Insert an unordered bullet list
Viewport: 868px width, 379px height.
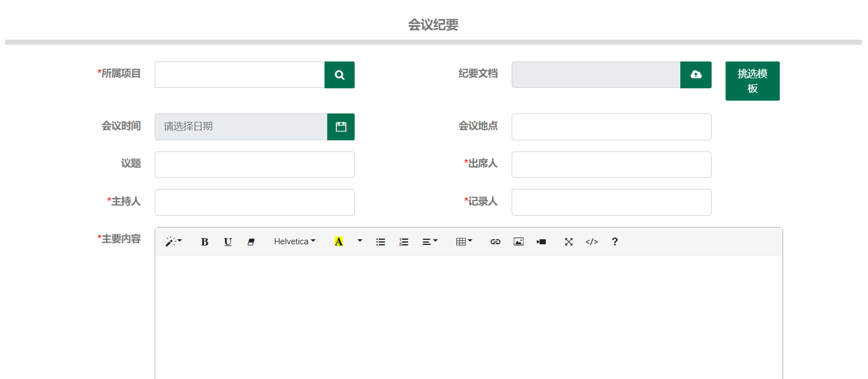point(380,241)
